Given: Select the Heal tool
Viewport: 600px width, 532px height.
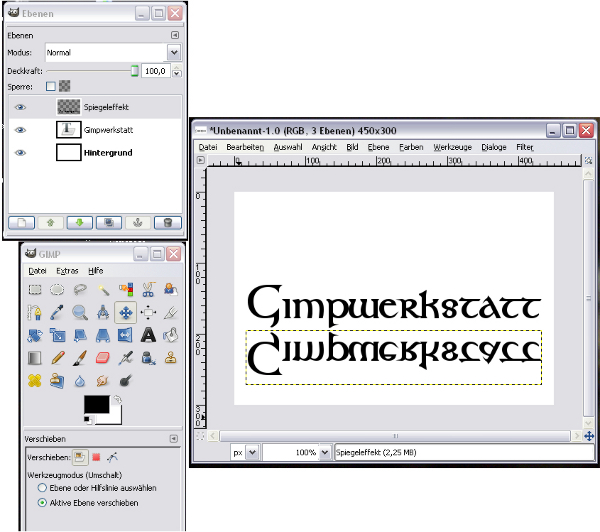Looking at the screenshot, I should point(35,381).
